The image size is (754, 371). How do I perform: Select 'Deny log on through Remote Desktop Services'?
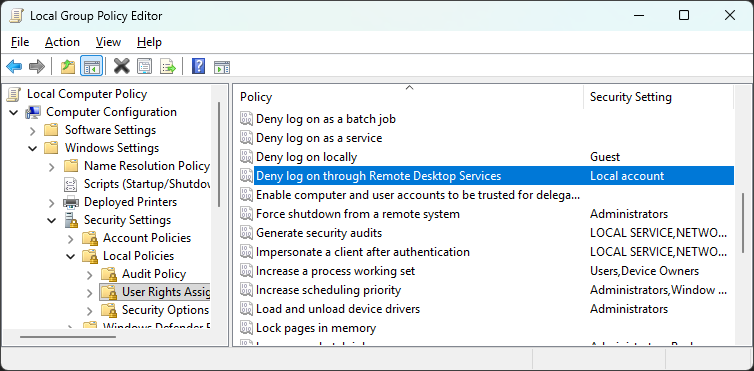(x=378, y=176)
